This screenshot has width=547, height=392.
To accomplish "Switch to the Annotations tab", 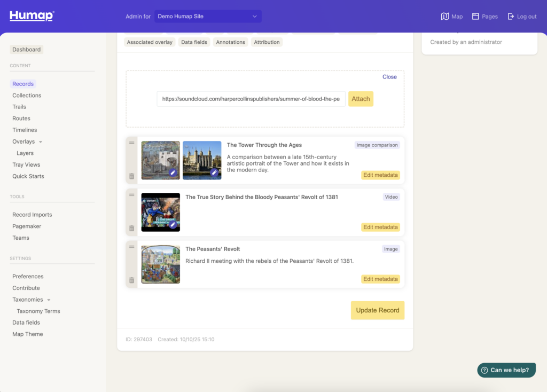I will pos(230,42).
